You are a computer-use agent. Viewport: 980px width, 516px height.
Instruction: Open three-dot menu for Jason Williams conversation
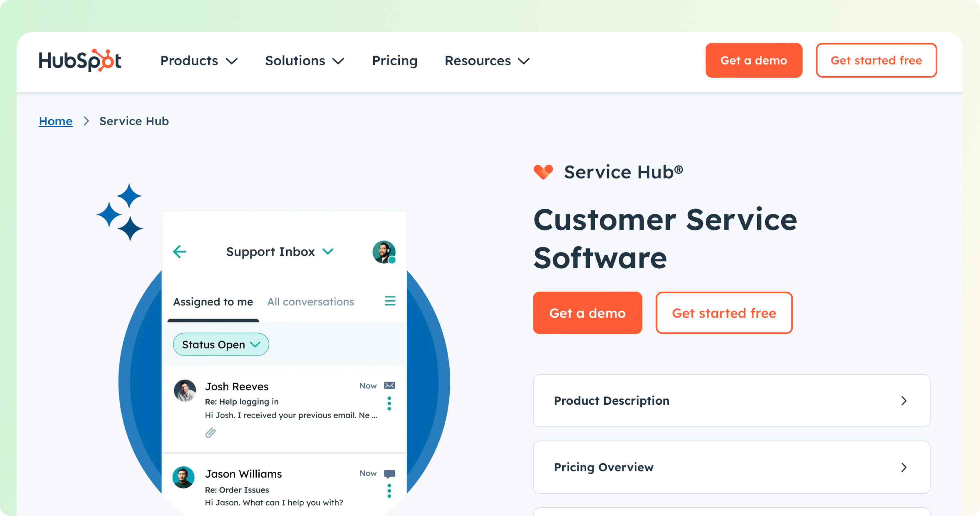point(389,491)
